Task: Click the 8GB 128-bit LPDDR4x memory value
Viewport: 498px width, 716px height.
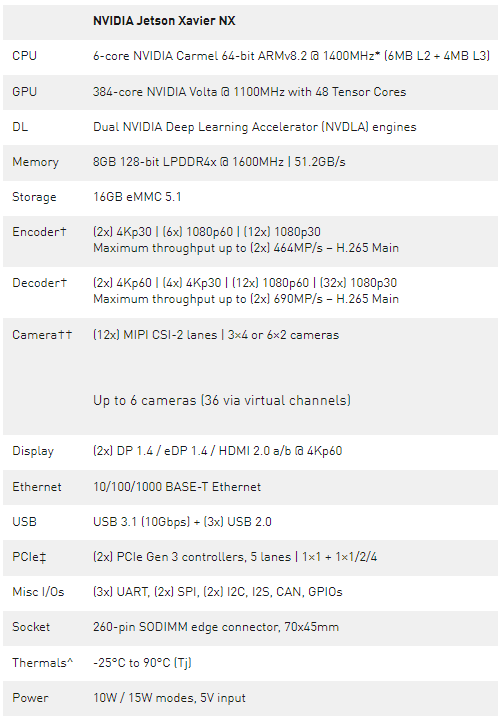Action: [219, 162]
